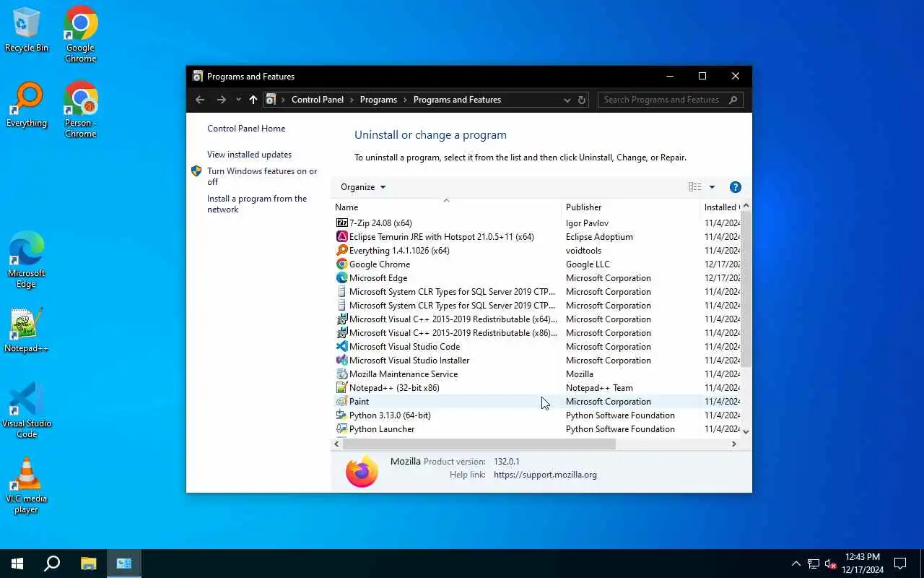Screen dimensions: 924x578
Task: Open https://support.mozilla.org help link
Action: (x=545, y=475)
